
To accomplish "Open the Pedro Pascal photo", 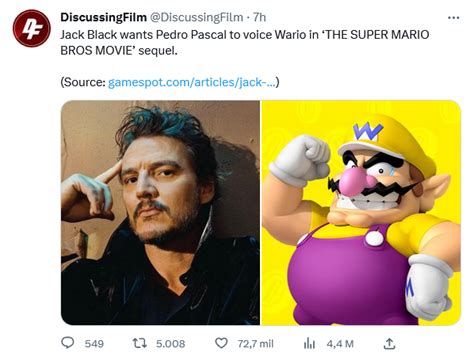I will (160, 213).
